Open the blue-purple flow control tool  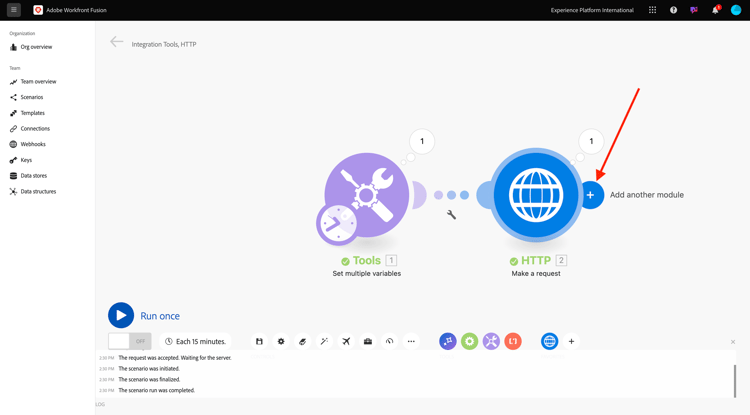point(448,341)
